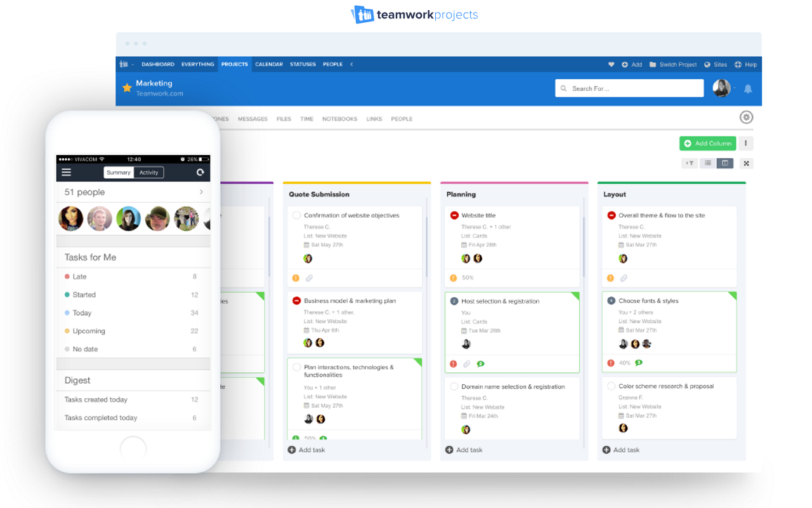Switch to board column view icon

pyautogui.click(x=725, y=163)
